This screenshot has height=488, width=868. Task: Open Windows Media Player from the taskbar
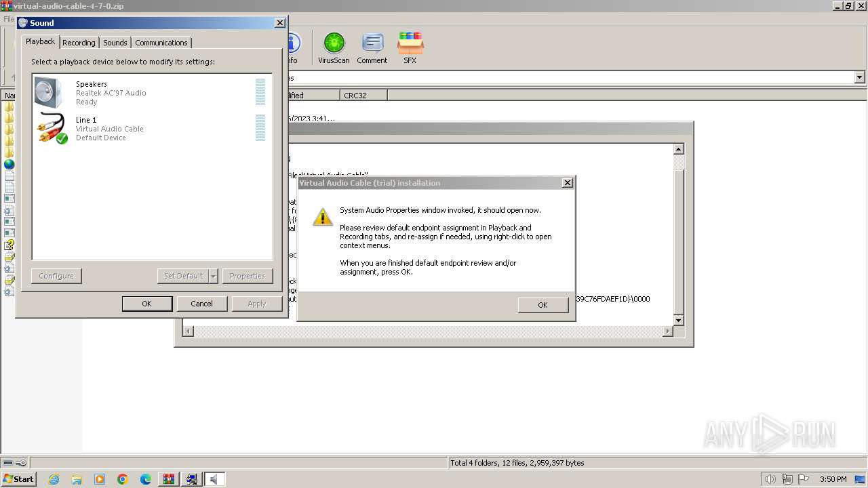[100, 479]
